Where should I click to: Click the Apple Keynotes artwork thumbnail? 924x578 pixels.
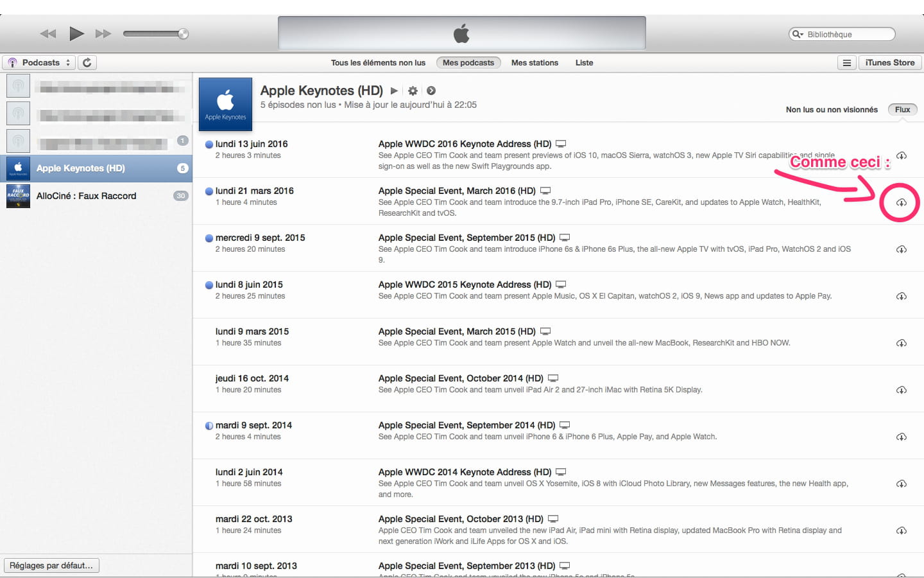pyautogui.click(x=225, y=105)
